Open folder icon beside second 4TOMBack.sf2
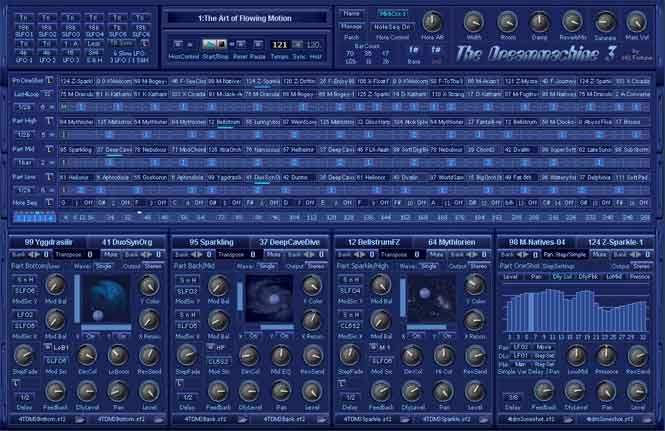Image resolution: width=665 pixels, height=431 pixels. pyautogui.click(x=321, y=420)
